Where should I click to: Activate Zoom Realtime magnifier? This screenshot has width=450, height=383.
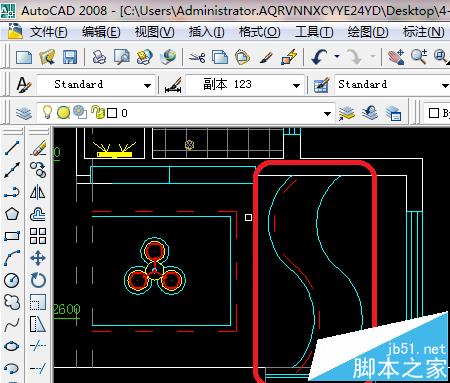419,57
